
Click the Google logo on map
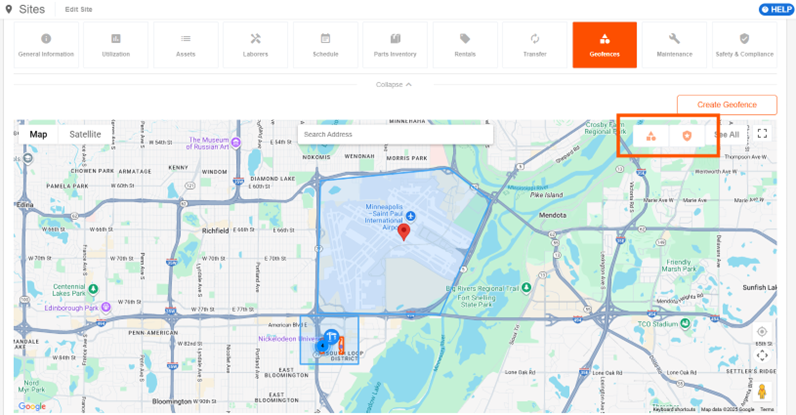click(x=32, y=406)
